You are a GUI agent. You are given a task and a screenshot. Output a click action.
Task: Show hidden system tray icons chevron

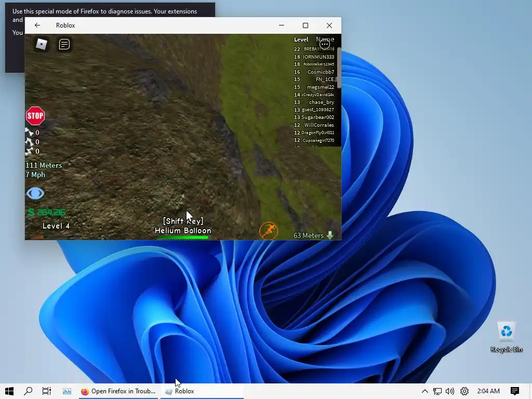tap(425, 391)
